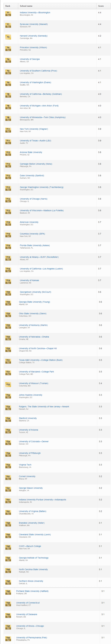
Task: Open Duke University (Sanford) link
Action: click(x=32, y=176)
